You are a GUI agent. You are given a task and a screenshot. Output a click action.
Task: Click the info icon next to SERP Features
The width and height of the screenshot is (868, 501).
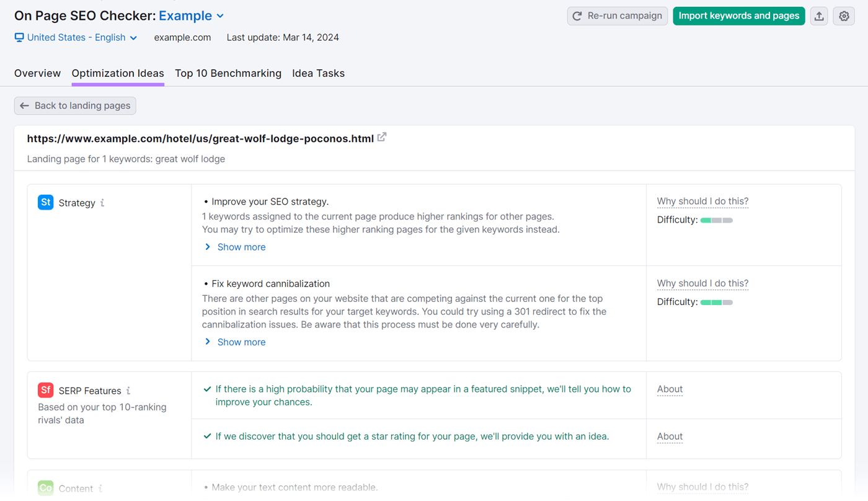pyautogui.click(x=128, y=391)
